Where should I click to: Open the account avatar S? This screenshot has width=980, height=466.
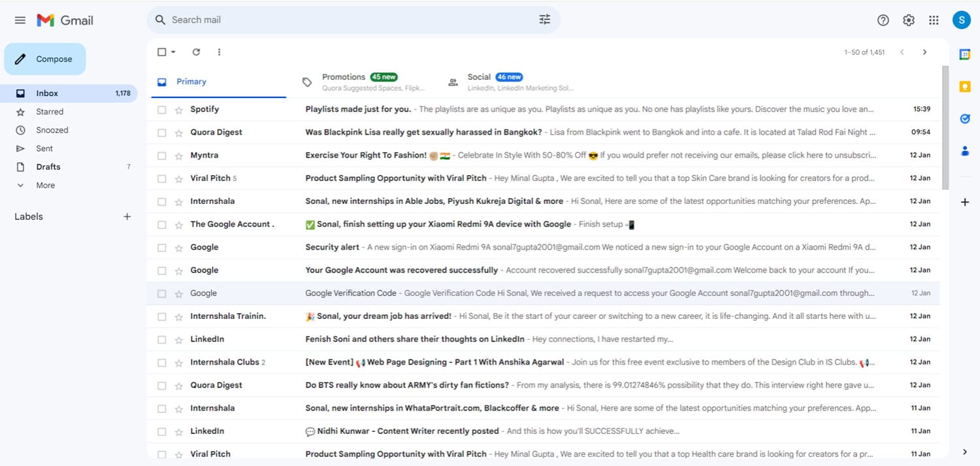(x=962, y=20)
